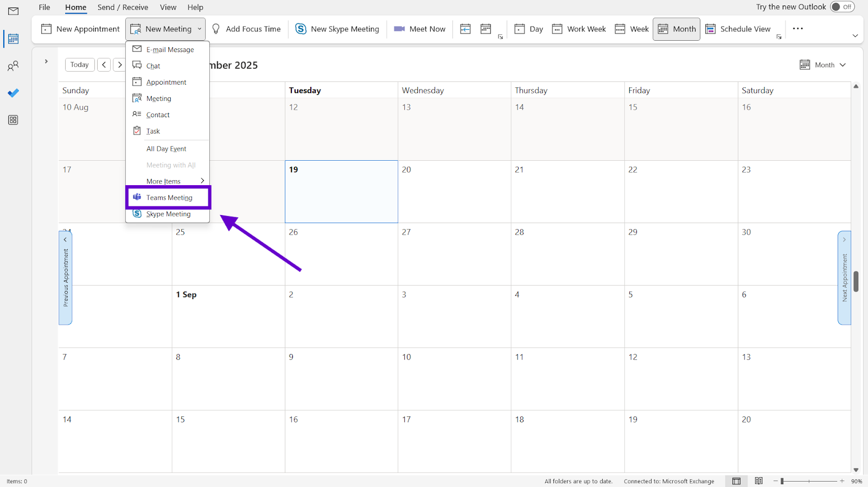The width and height of the screenshot is (868, 487).
Task: Select the 19 August day cell
Action: click(x=341, y=192)
